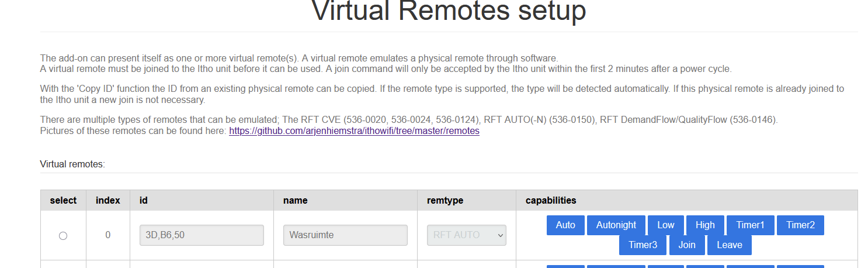This screenshot has height=268, width=868.
Task: Set the fan to High
Action: tap(705, 225)
